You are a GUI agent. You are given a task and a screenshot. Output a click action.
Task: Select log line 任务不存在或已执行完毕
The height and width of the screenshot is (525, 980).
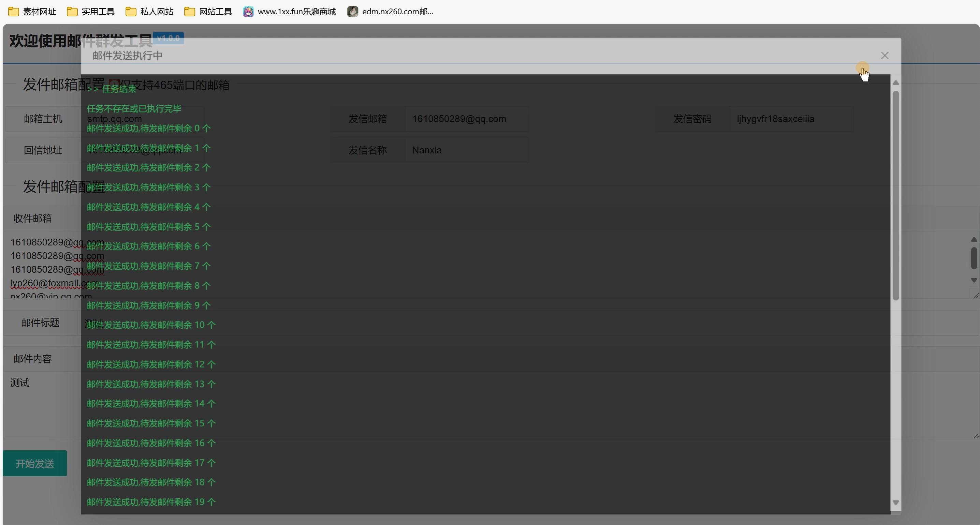[134, 109]
